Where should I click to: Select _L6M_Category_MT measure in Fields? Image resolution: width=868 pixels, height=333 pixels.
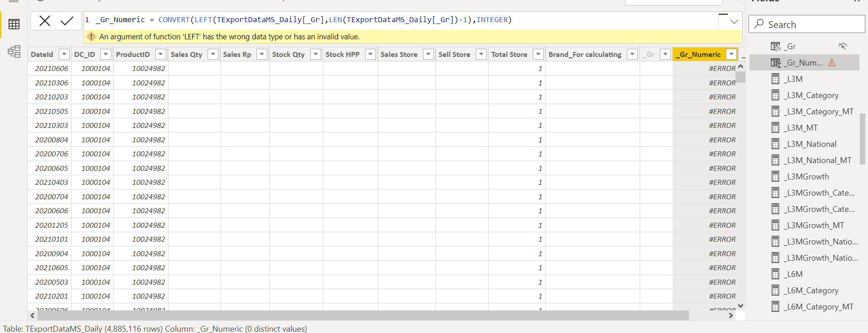coord(804,306)
